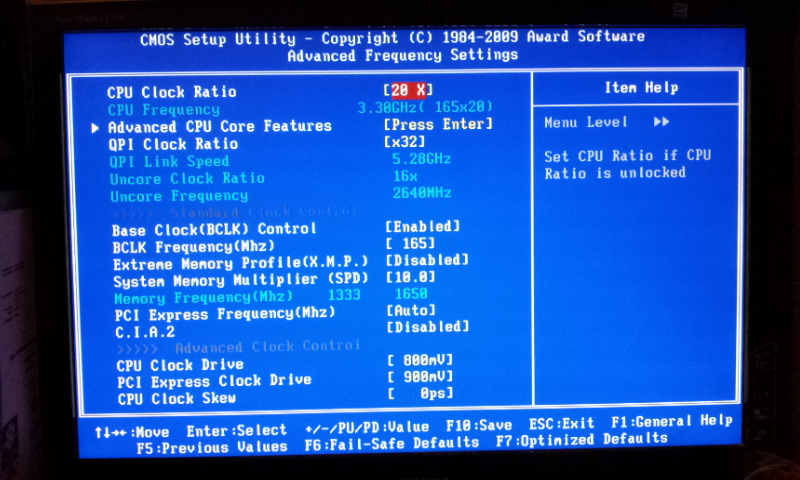The height and width of the screenshot is (480, 800).
Task: Select the CPU Clock Ratio 20 X value
Action: coord(410,91)
